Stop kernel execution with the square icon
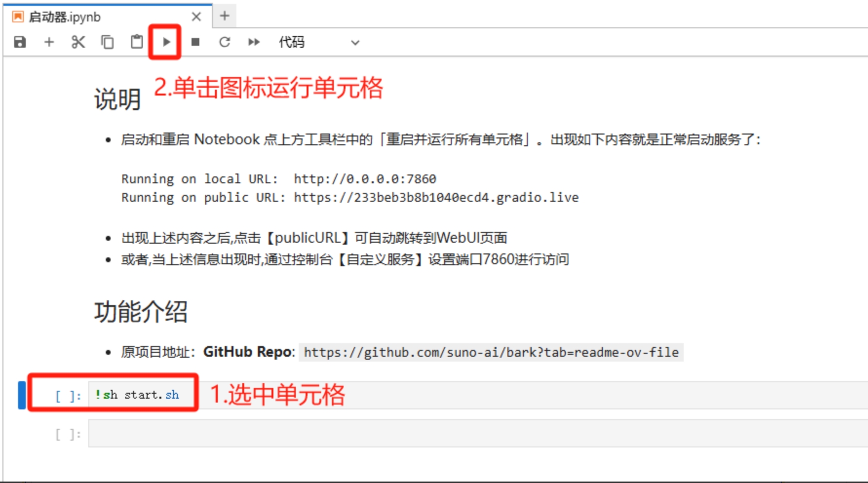868x483 pixels. click(x=195, y=42)
